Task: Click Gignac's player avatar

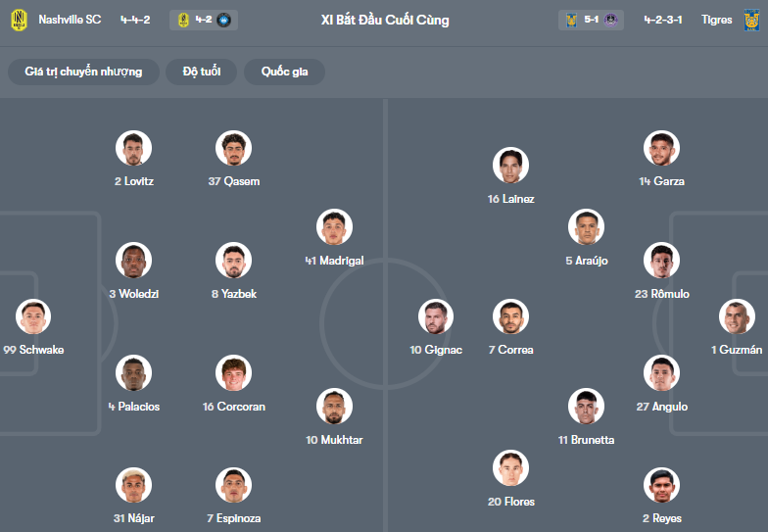Action: 437,317
